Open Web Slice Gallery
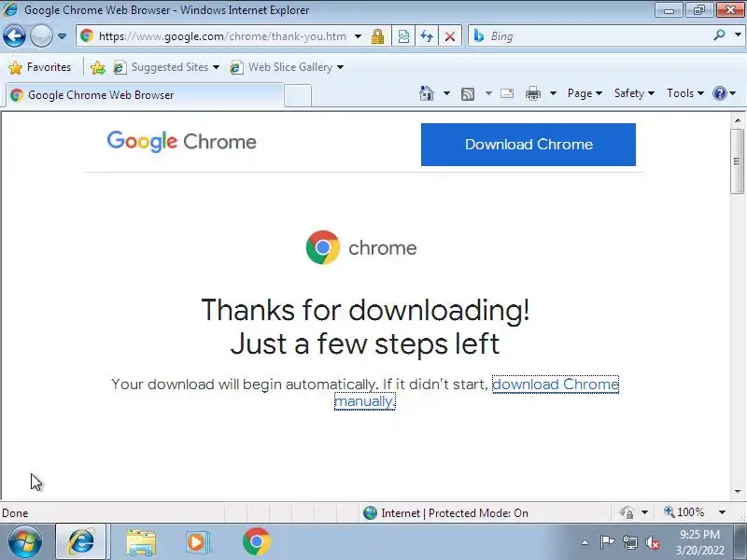Image resolution: width=747 pixels, height=560 pixels. coord(287,67)
